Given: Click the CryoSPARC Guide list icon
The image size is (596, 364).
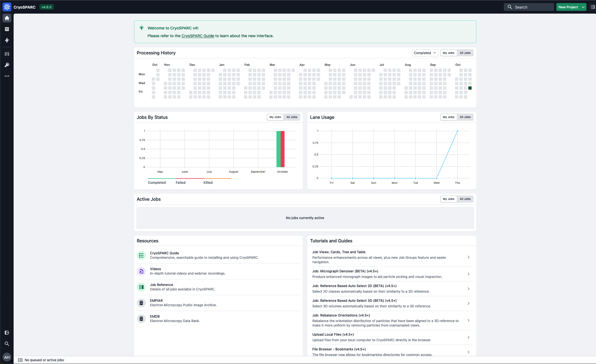Looking at the screenshot, I should [x=141, y=255].
